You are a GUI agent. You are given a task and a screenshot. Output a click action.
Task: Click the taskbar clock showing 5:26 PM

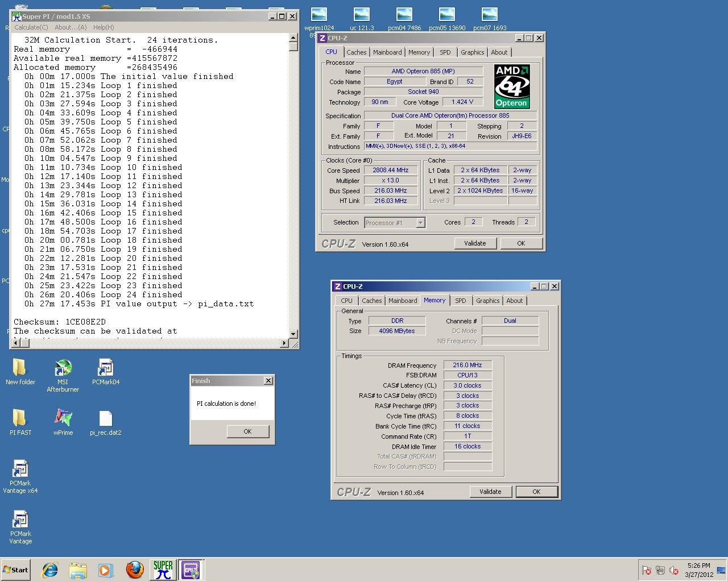click(x=699, y=570)
